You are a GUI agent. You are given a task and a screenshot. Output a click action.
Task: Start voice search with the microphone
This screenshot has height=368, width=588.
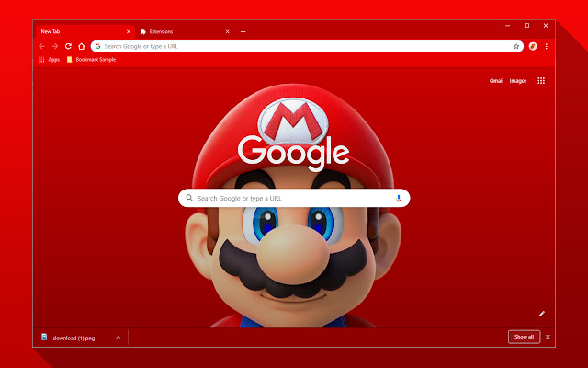pyautogui.click(x=399, y=198)
